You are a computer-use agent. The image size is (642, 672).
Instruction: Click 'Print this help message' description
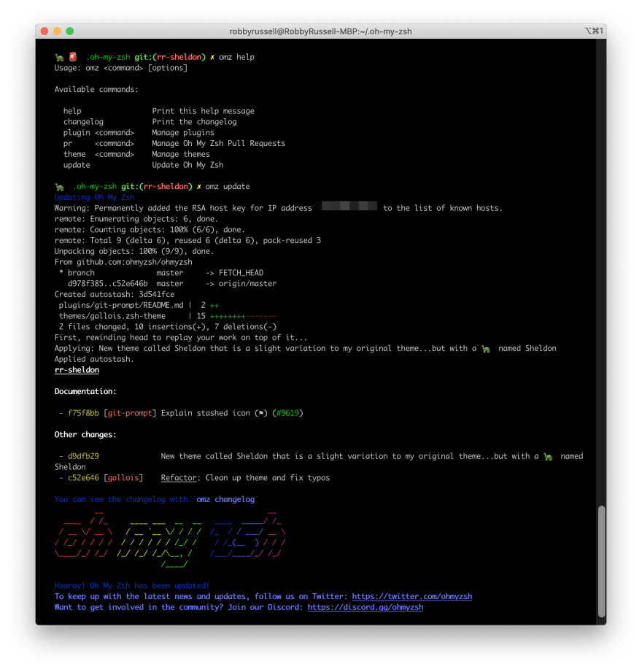(x=203, y=111)
